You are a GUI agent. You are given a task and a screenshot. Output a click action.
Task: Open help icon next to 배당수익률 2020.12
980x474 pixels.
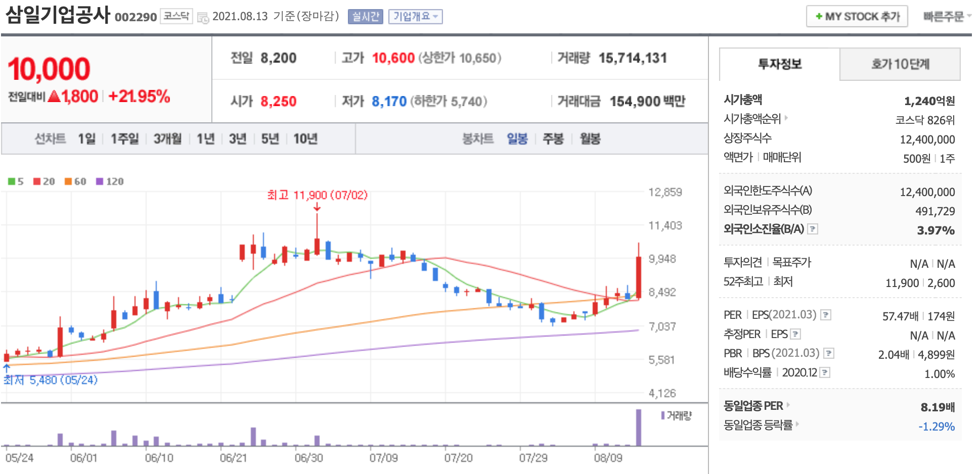click(x=825, y=372)
